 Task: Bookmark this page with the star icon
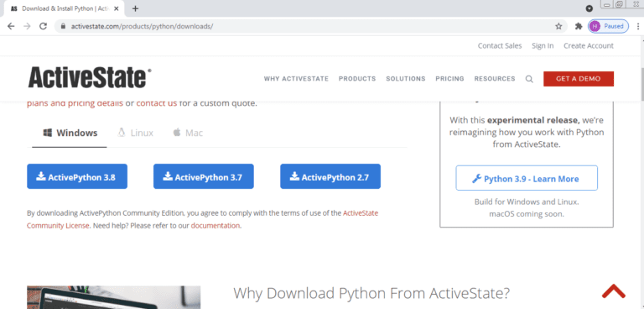[558, 26]
